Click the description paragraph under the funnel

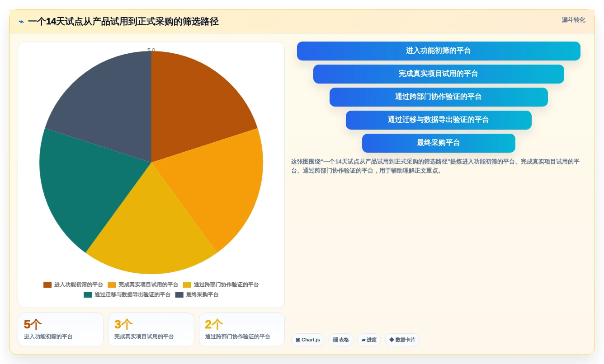[x=435, y=166]
